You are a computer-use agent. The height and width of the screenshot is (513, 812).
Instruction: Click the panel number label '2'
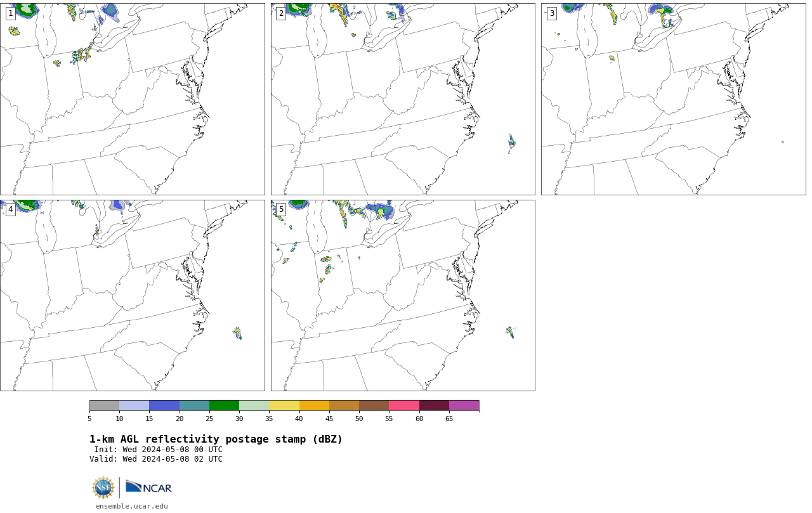[x=281, y=13]
